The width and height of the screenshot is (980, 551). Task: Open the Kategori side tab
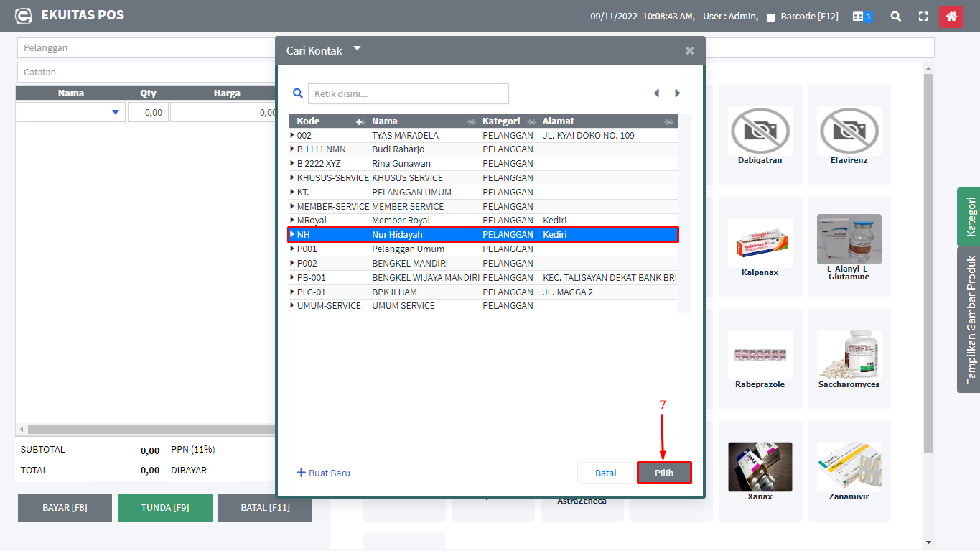click(x=970, y=217)
